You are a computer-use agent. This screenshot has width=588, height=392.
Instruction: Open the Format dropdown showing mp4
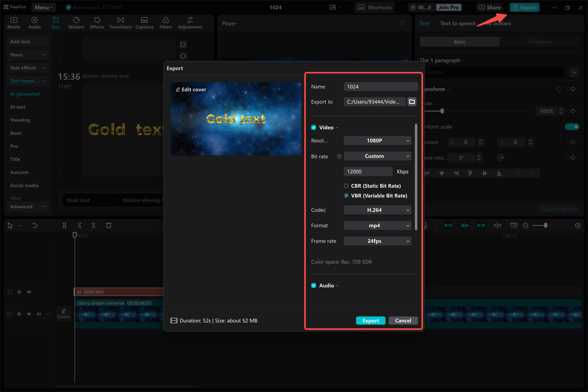(377, 225)
